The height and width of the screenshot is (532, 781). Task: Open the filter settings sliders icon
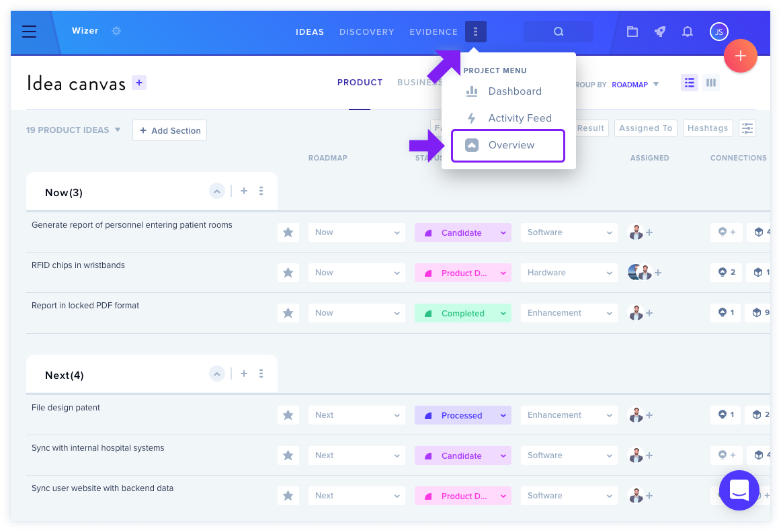point(747,128)
